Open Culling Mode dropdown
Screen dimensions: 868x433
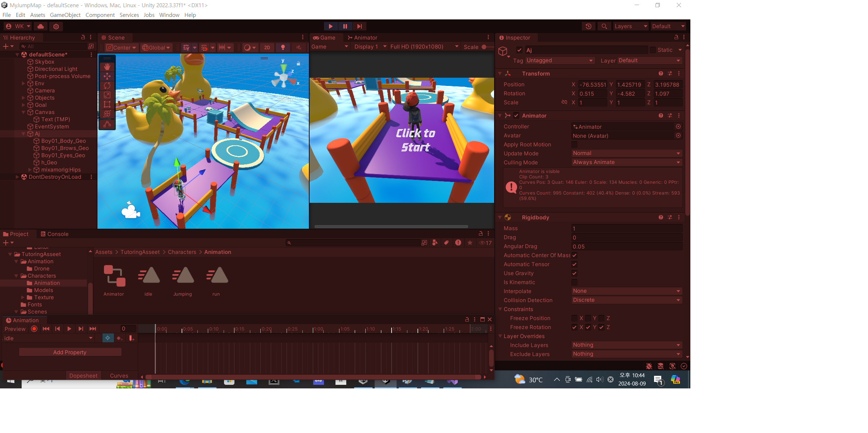(627, 162)
